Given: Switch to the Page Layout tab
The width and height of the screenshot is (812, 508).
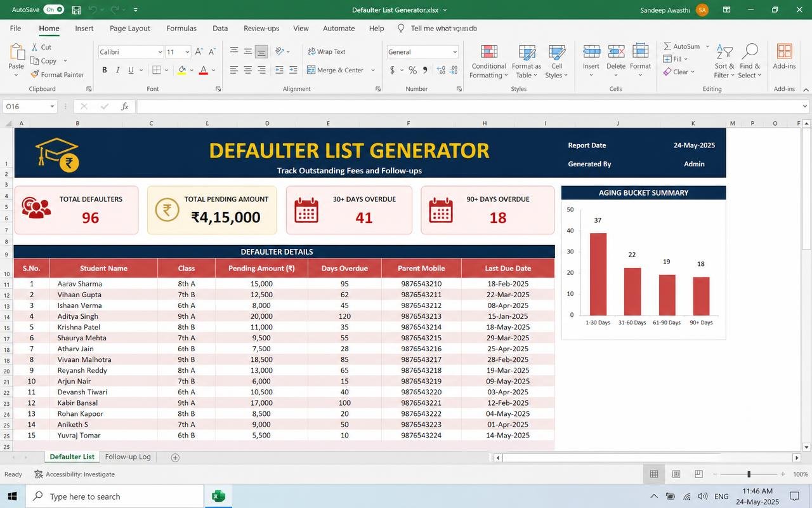Looking at the screenshot, I should [130, 28].
